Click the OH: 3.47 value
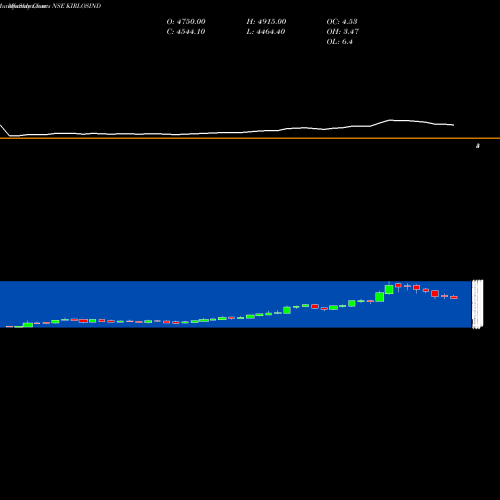500x500 pixels. [343, 32]
